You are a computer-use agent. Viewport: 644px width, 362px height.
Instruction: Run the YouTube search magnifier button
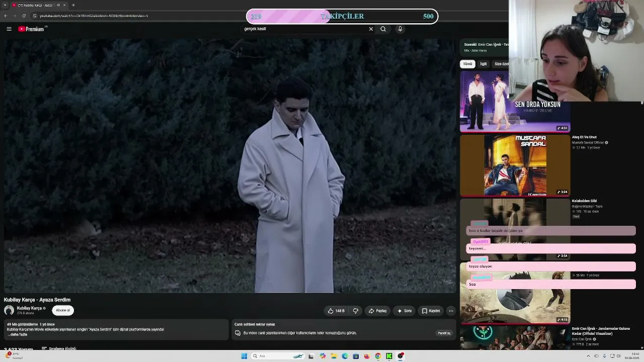tap(383, 29)
